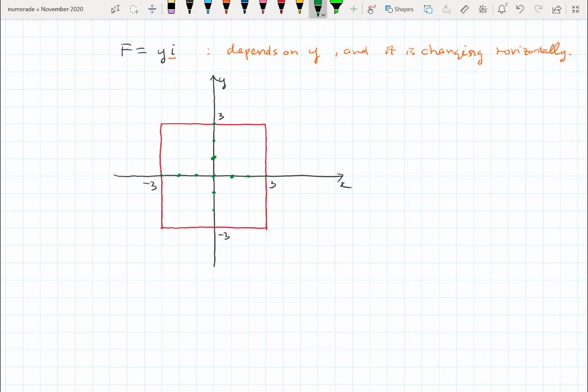Add a new pen with the plus button

[353, 9]
